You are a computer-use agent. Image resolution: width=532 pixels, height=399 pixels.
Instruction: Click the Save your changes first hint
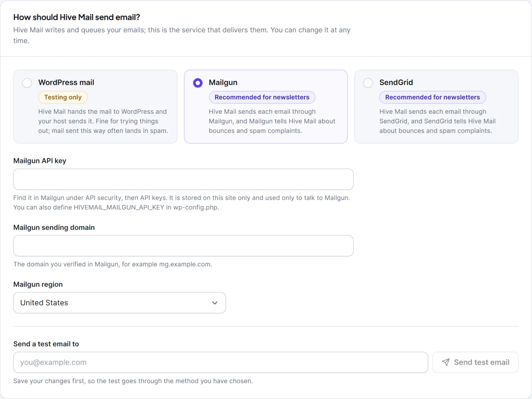tap(133, 381)
